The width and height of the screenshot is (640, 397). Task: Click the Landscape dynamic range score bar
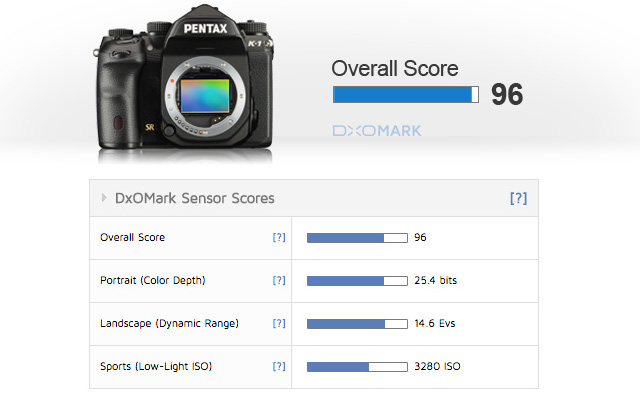(x=357, y=324)
